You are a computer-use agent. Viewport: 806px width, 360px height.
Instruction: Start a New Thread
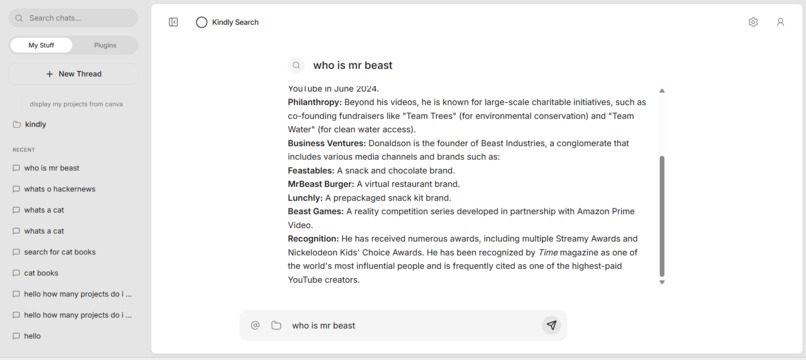[x=73, y=74]
